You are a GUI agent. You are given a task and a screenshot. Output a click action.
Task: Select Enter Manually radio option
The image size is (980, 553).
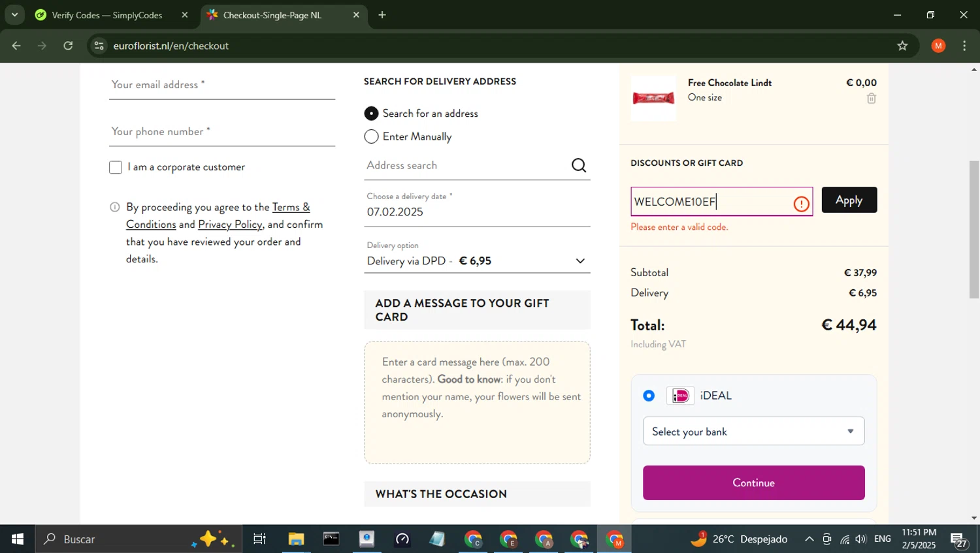(371, 136)
